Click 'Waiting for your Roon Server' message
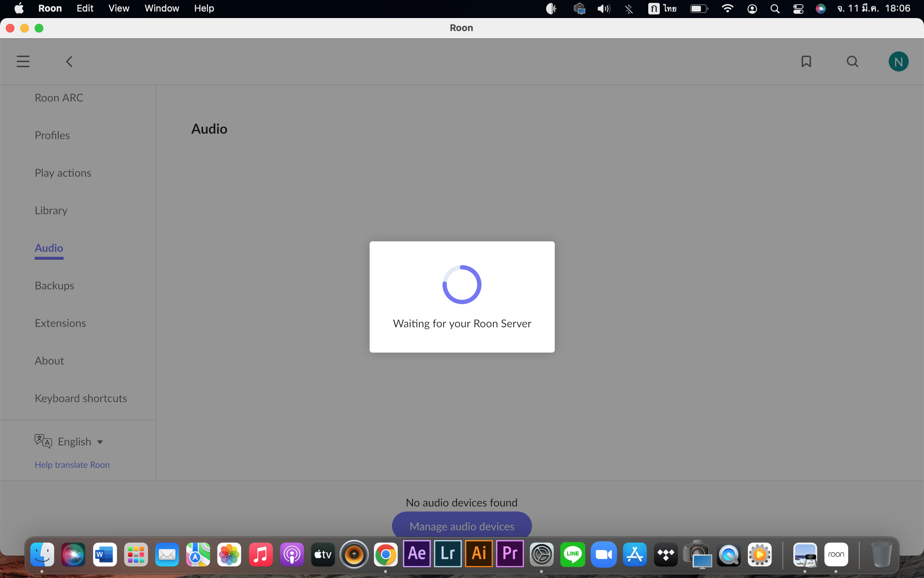This screenshot has height=578, width=924. 462,323
